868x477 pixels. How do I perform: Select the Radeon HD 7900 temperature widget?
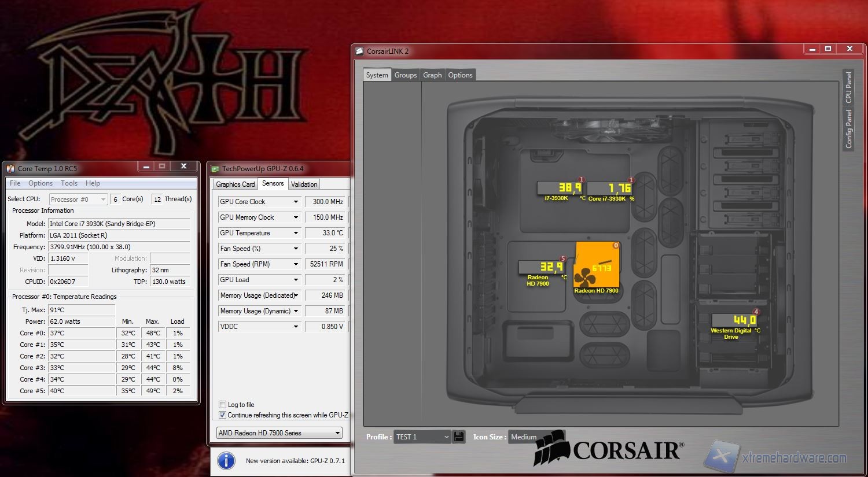542,267
